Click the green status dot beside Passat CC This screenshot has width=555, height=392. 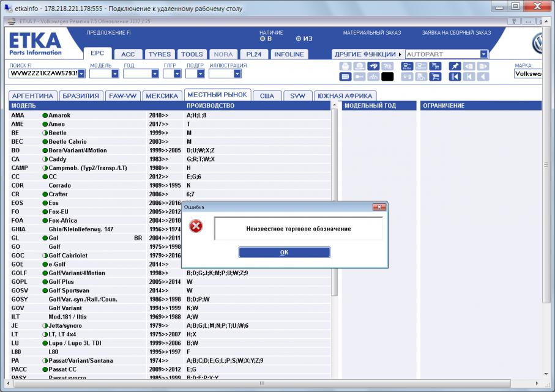click(45, 369)
